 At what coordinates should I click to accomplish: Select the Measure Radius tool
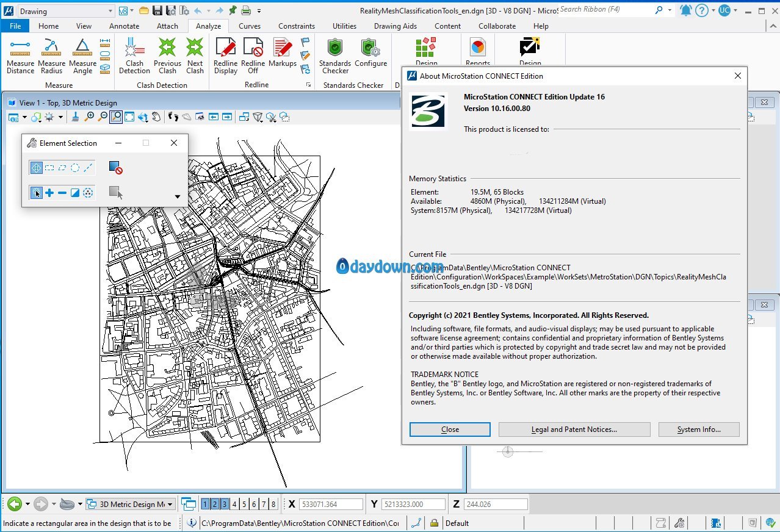51,56
